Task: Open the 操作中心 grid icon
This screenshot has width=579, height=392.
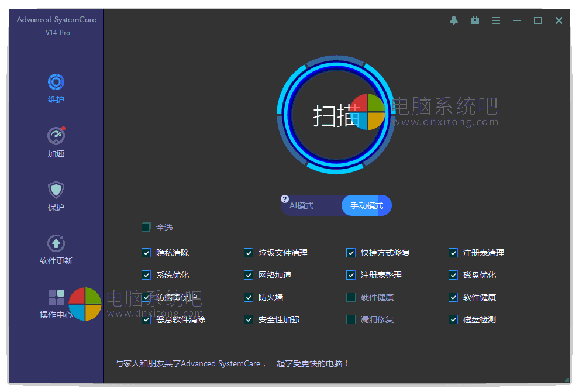Action: pos(57,297)
